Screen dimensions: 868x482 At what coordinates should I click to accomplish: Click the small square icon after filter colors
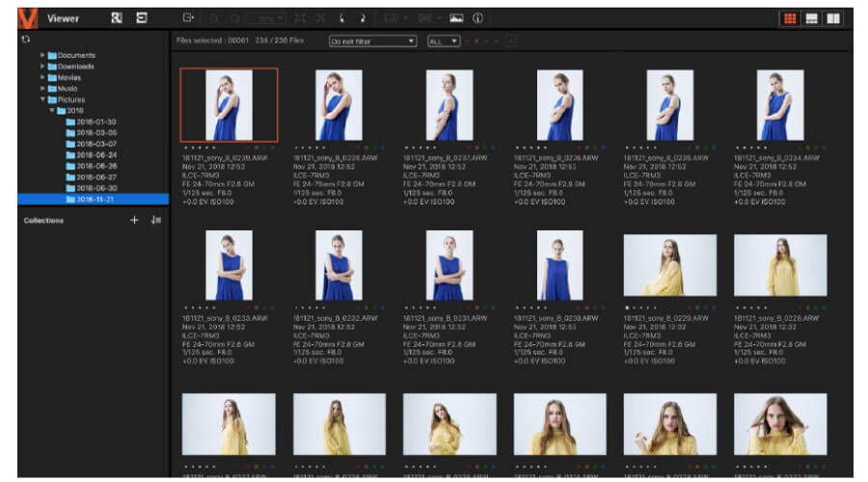pos(511,40)
